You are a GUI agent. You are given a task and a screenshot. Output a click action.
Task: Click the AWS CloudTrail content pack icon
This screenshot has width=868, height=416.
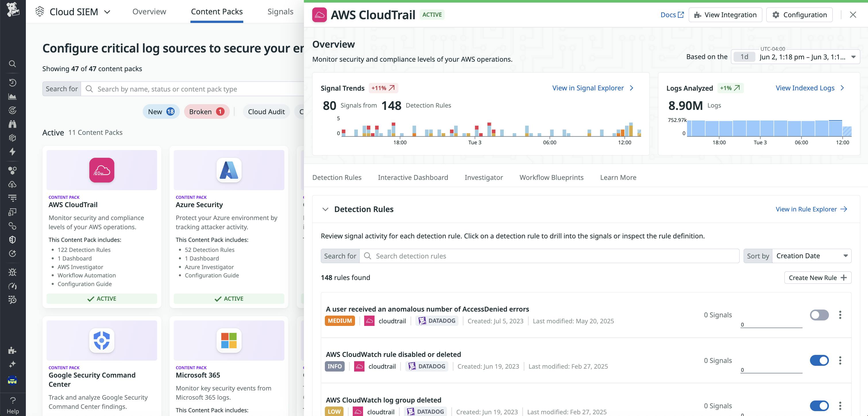click(102, 170)
